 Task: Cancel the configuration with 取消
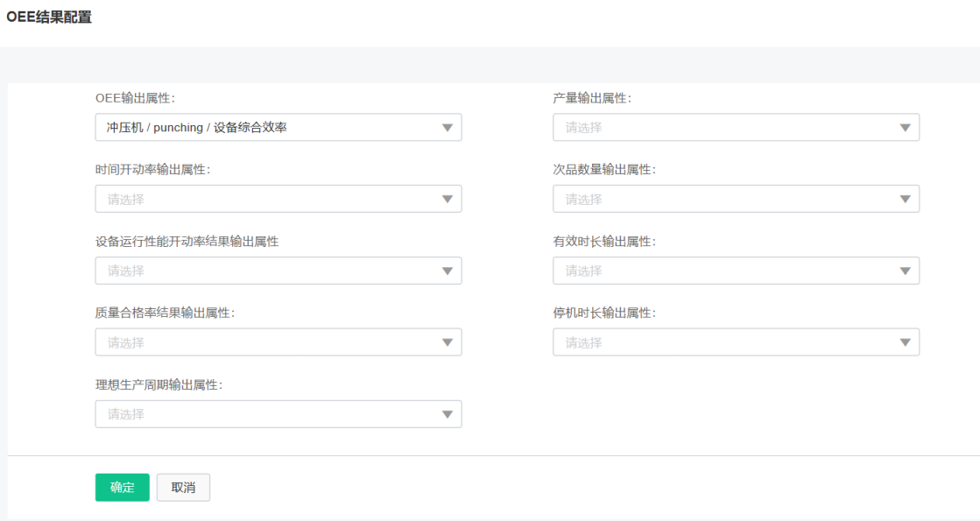pos(183,487)
